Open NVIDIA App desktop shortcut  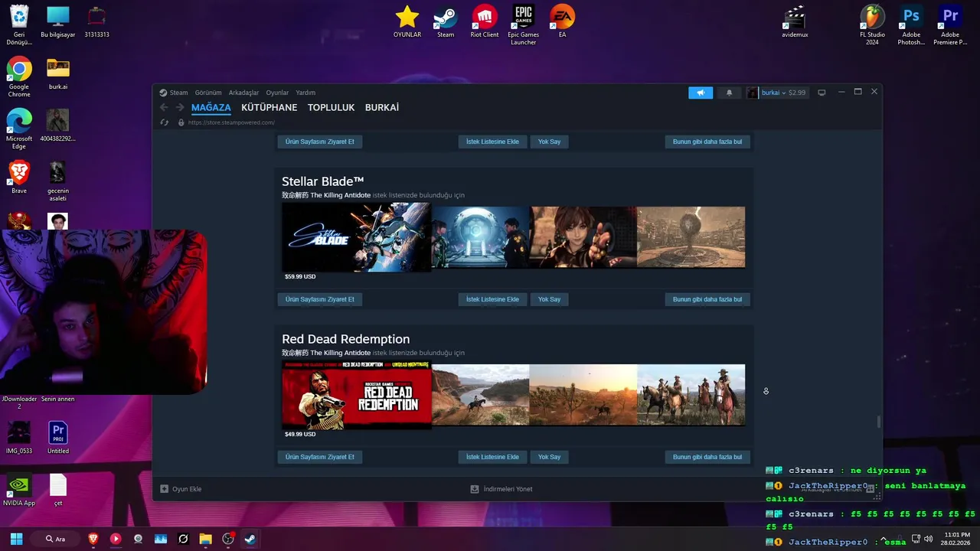click(x=19, y=490)
